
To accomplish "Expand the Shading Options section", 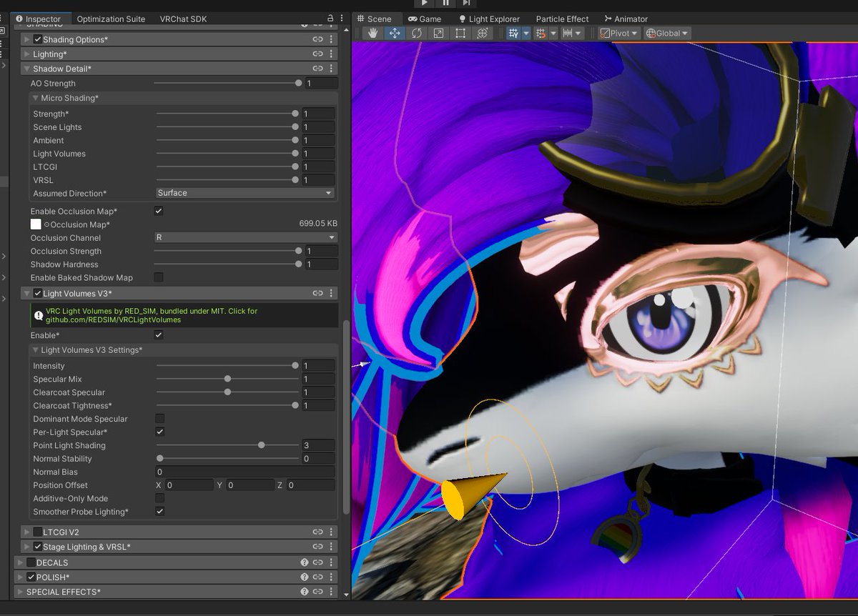I will point(27,39).
